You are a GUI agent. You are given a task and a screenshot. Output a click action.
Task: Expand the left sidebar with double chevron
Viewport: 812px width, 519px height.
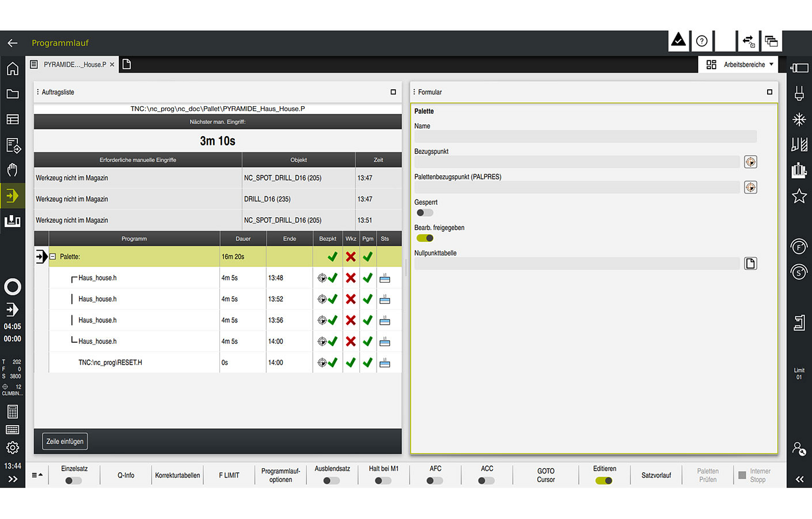point(13,479)
